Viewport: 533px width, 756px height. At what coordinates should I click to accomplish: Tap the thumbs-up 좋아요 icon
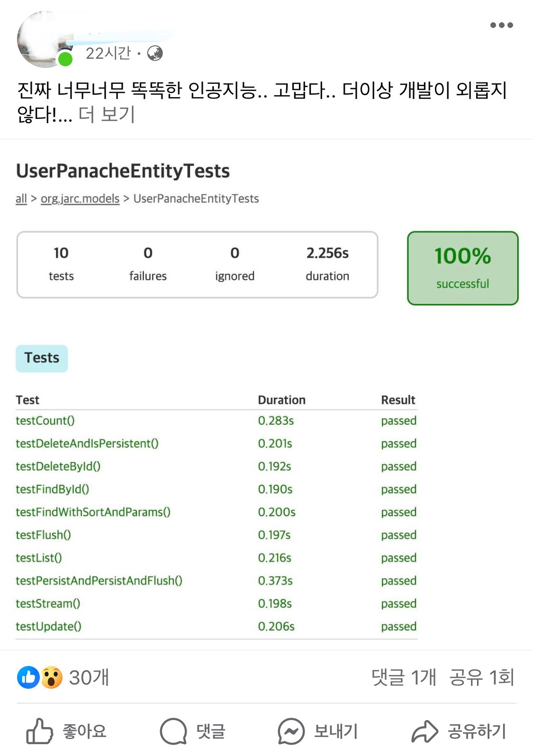click(x=39, y=731)
